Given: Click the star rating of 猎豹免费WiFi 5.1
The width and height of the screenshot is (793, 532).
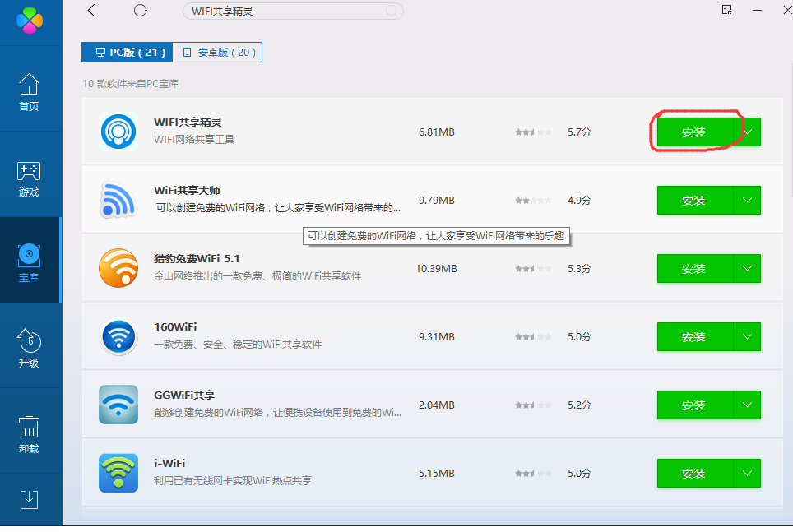Looking at the screenshot, I should pyautogui.click(x=533, y=269).
